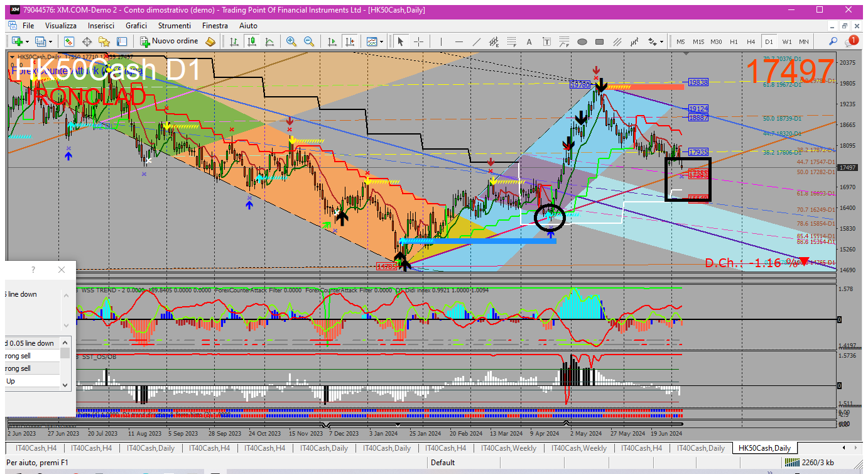
Task: Open the Finestra menu
Action: pyautogui.click(x=215, y=26)
